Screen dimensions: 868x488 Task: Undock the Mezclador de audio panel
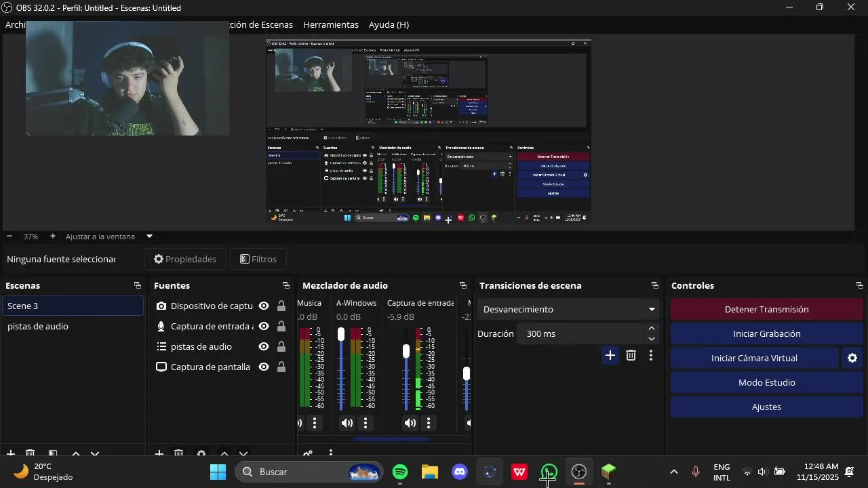point(463,286)
